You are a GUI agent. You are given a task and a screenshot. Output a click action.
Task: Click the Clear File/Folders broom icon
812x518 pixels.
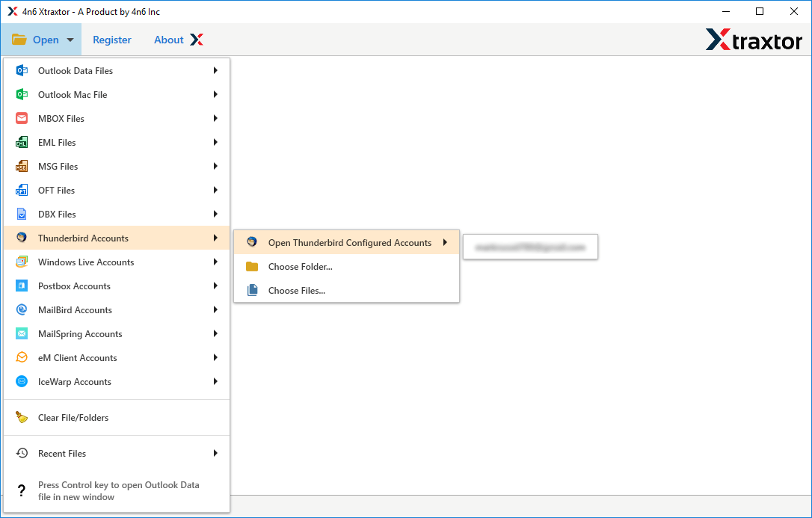tap(21, 418)
